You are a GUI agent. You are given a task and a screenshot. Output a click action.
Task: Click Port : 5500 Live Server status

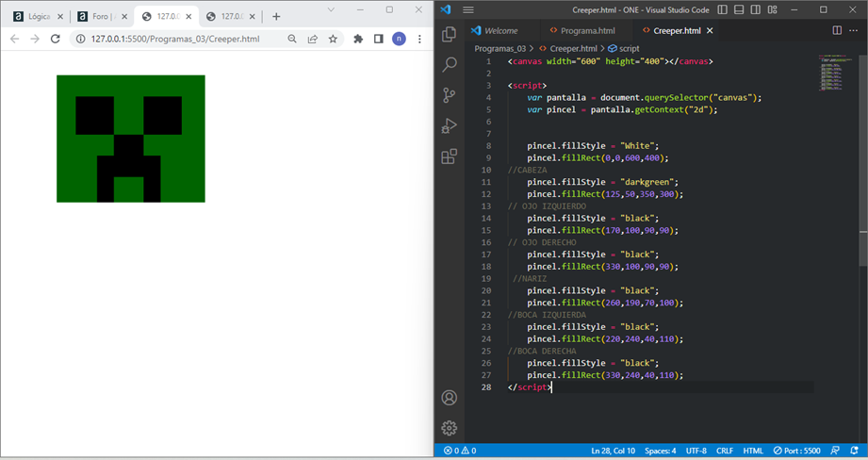pyautogui.click(x=796, y=451)
